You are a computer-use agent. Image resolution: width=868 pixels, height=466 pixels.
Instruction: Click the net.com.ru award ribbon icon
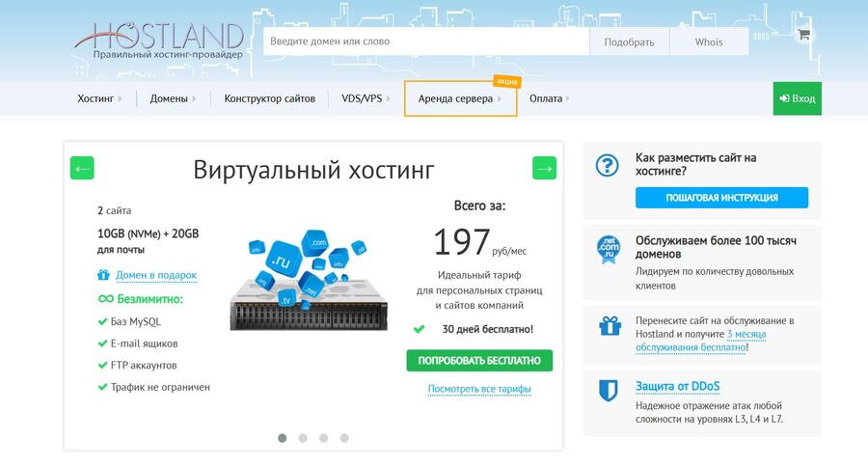click(x=609, y=249)
